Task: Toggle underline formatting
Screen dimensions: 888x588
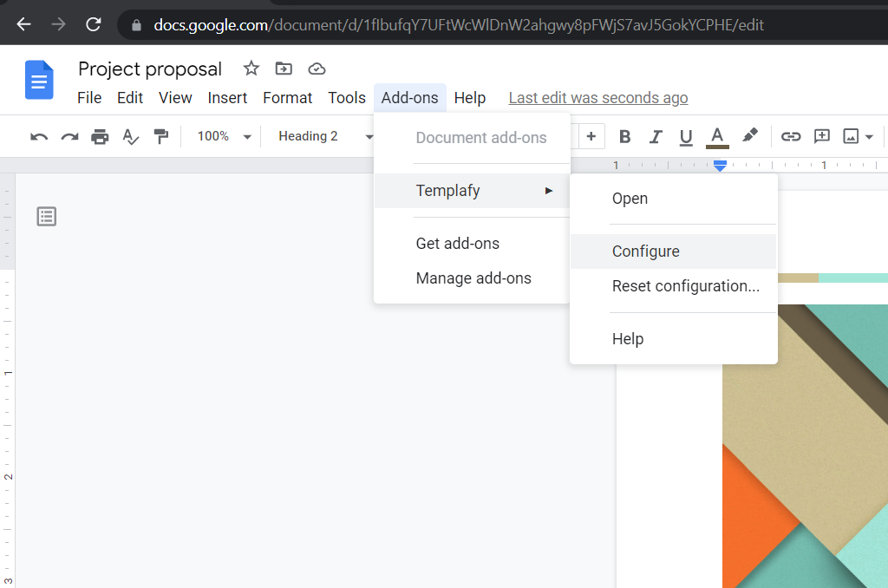Action: click(x=686, y=137)
